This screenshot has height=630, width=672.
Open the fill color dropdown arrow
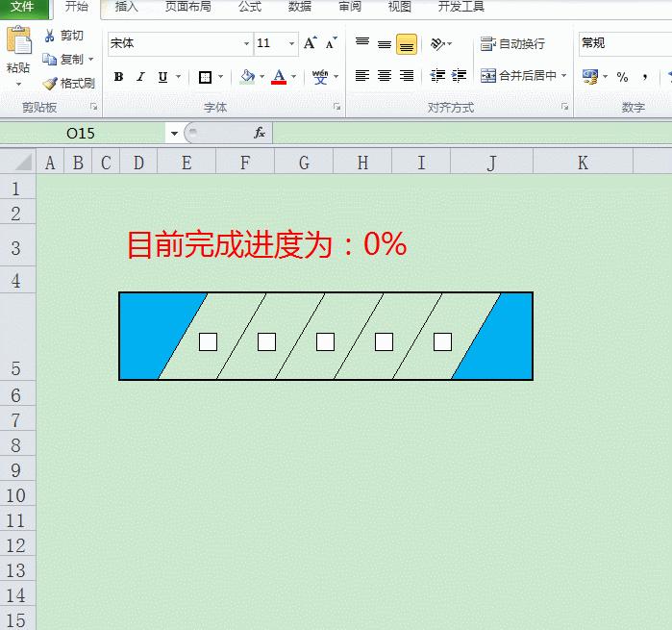(261, 77)
